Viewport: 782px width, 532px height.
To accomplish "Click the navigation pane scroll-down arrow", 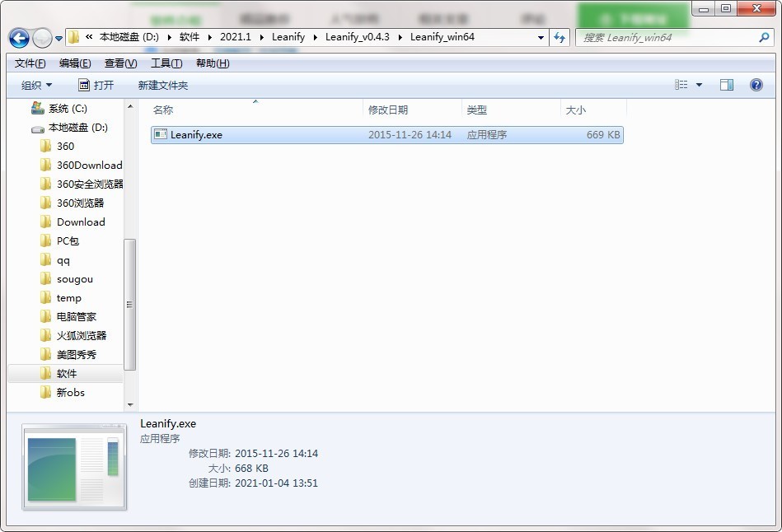I will pos(129,404).
